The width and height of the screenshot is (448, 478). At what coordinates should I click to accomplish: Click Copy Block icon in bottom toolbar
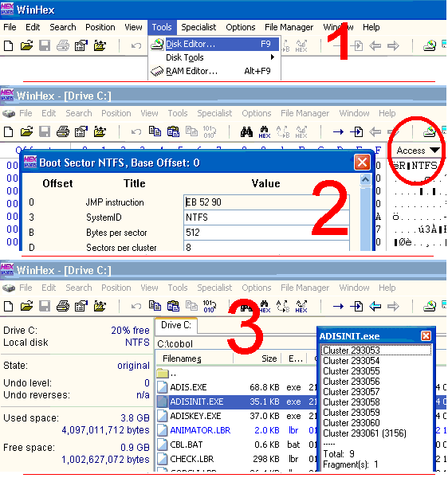coord(155,306)
